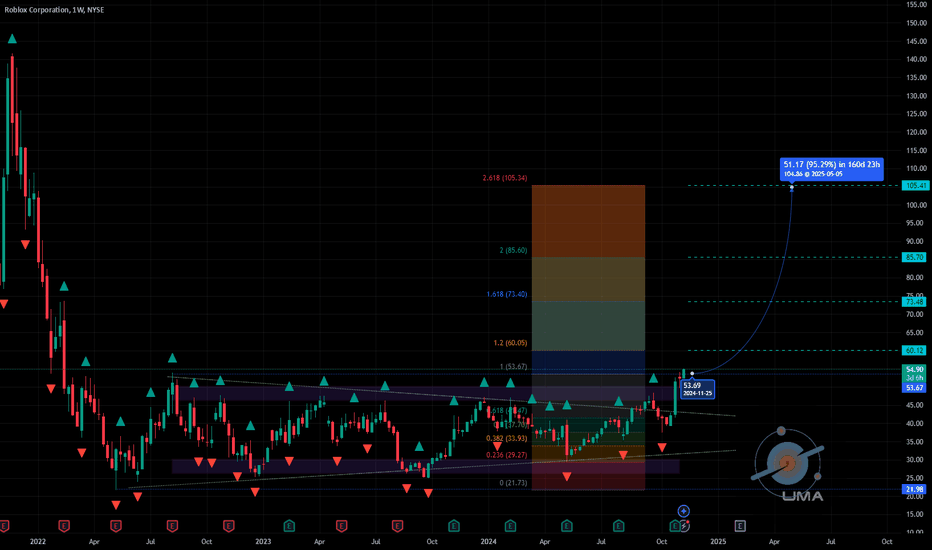Open the green earnings marker near Jul 2024

point(619,526)
